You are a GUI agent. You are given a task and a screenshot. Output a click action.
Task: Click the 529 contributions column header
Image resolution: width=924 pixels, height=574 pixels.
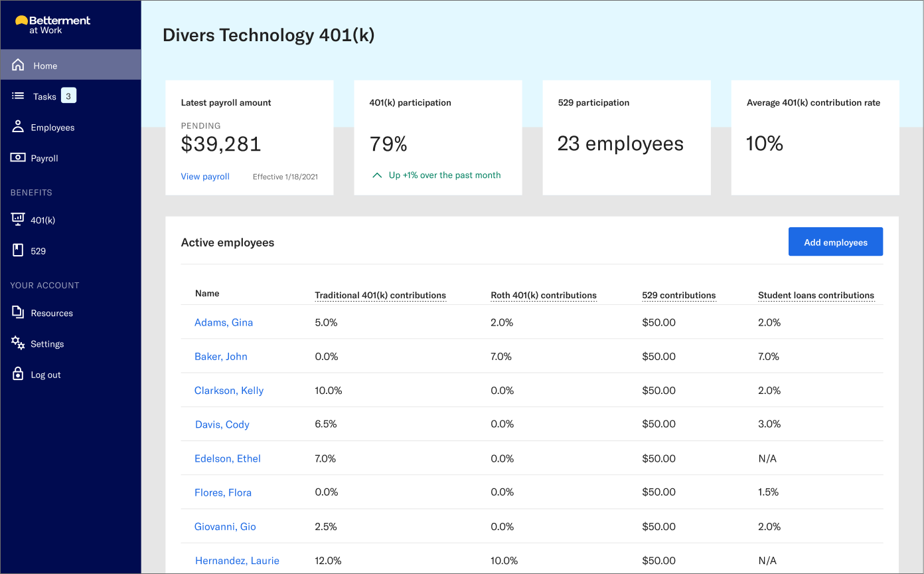[679, 295]
